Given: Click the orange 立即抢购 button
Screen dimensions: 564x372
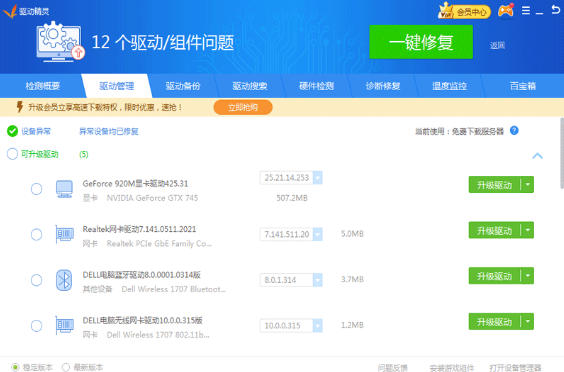Looking at the screenshot, I should point(243,107).
